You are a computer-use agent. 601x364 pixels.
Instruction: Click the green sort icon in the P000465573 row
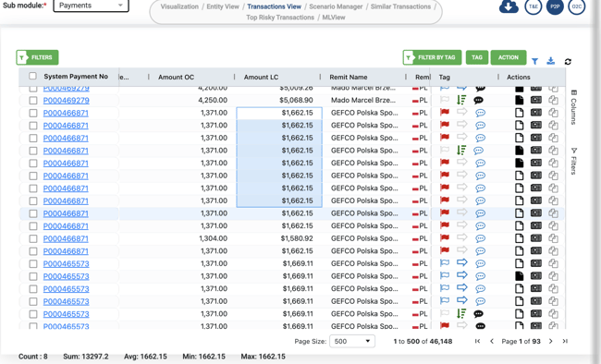coord(461,314)
